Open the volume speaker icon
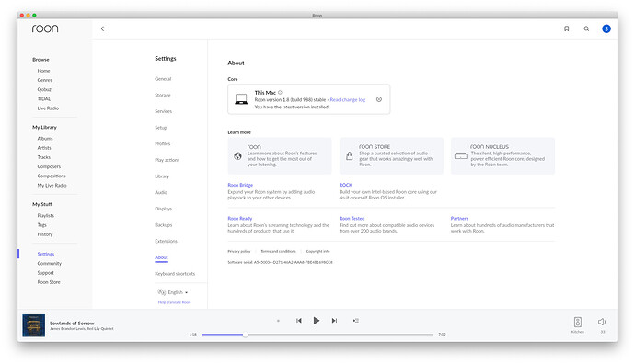 [x=602, y=322]
